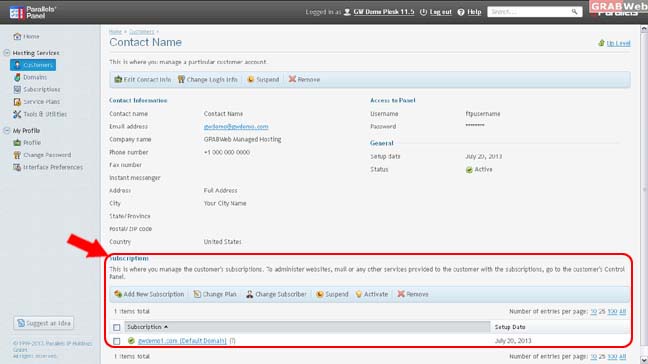The height and width of the screenshot is (364, 648).
Task: Open Help from the top bar
Action: pos(474,12)
